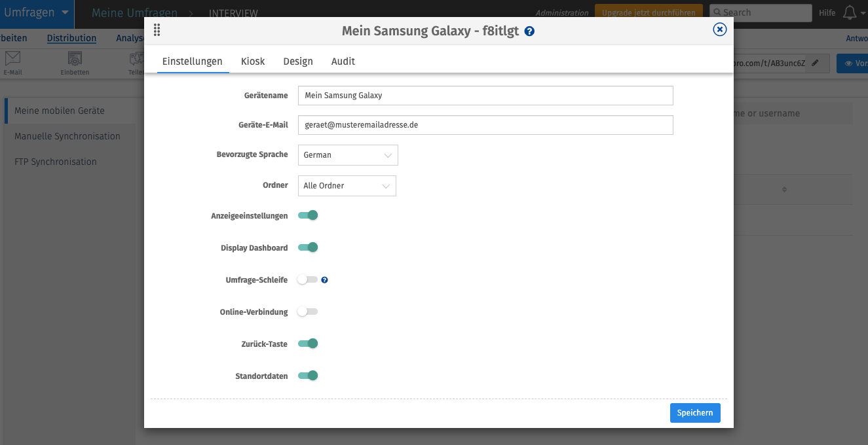Select Meine mobilen Geräte in sidebar
The width and height of the screenshot is (868, 445).
[x=70, y=111]
